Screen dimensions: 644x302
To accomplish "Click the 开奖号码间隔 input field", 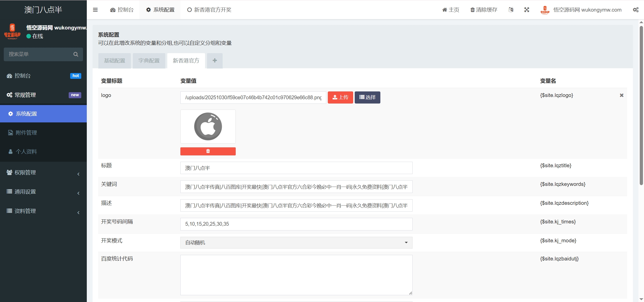I will coord(296,224).
